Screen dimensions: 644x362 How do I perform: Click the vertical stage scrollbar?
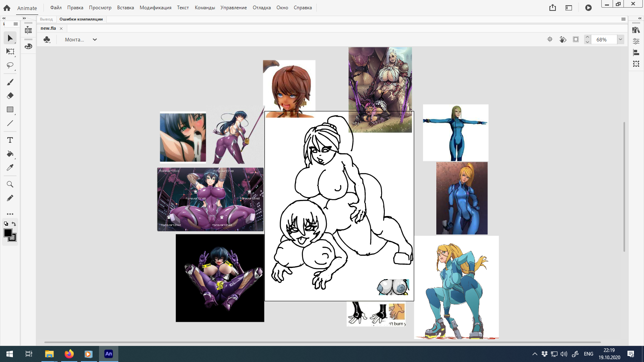tap(624, 187)
